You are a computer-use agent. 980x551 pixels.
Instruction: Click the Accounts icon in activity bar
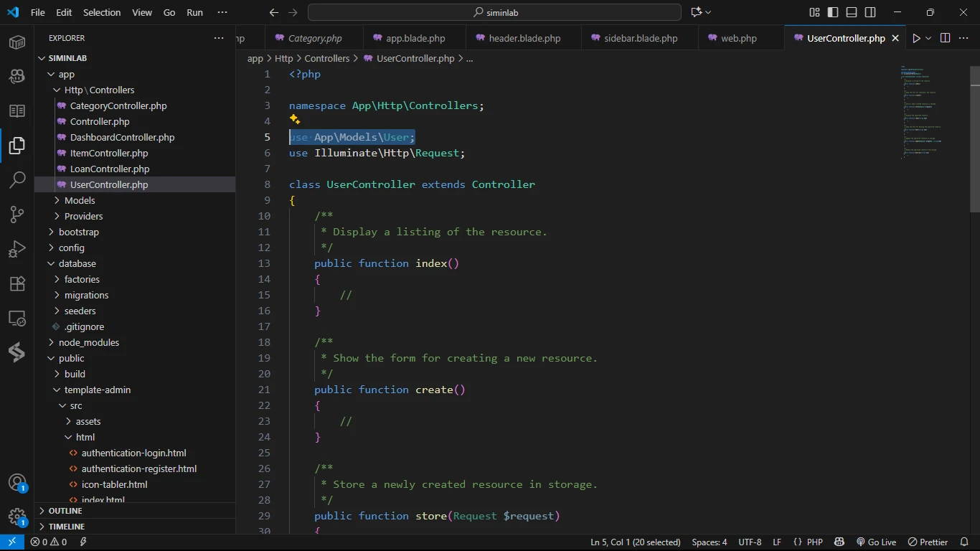point(17,482)
